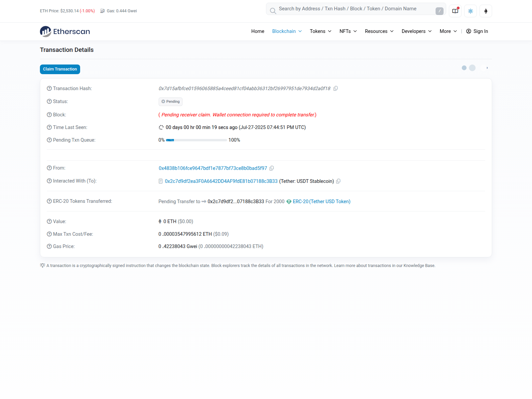Click the 0.00003547995612 ETH fee value

coord(185,234)
